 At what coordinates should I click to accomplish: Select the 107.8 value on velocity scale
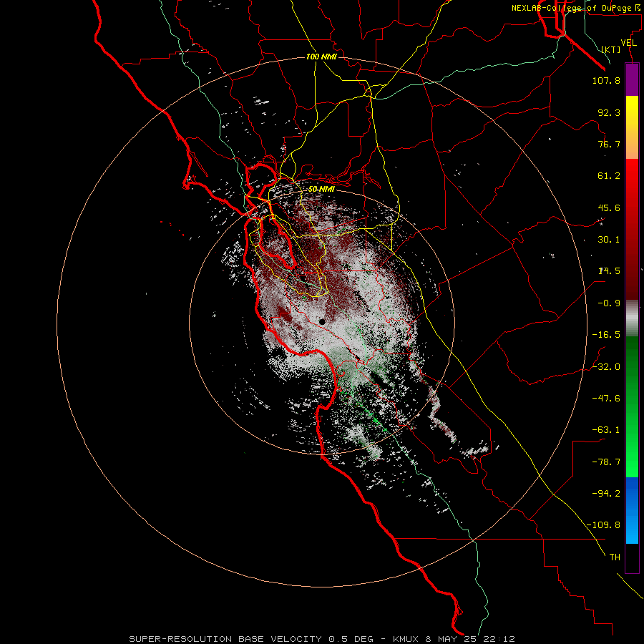(606, 80)
